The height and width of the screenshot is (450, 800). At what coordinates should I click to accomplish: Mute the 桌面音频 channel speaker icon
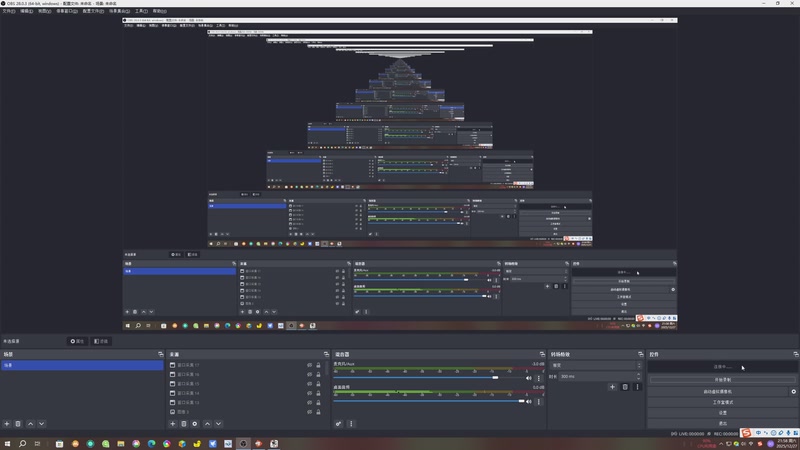(x=529, y=402)
